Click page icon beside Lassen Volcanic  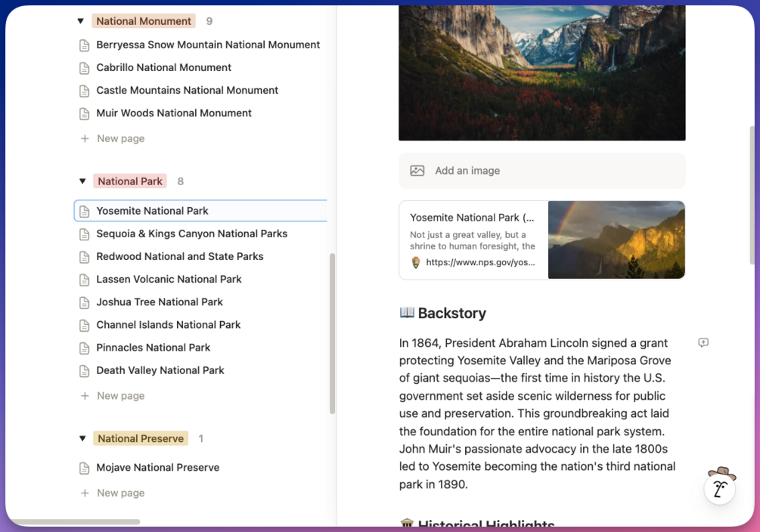(x=85, y=280)
